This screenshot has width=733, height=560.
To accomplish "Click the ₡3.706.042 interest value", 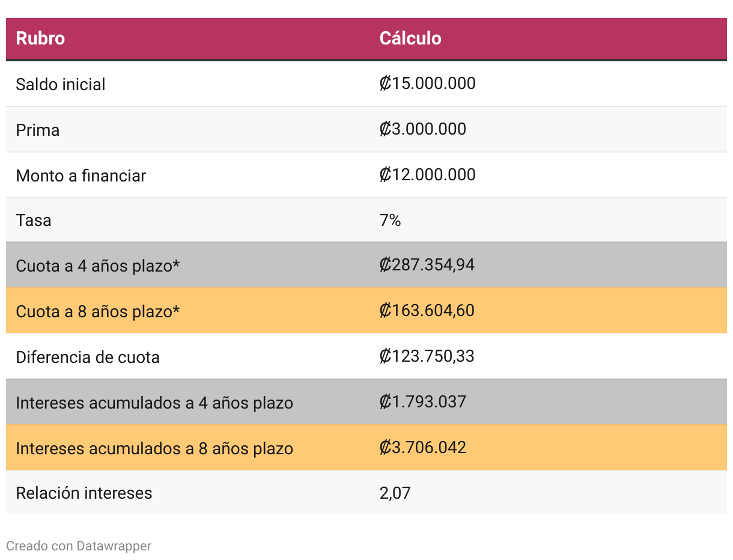I will 422,448.
